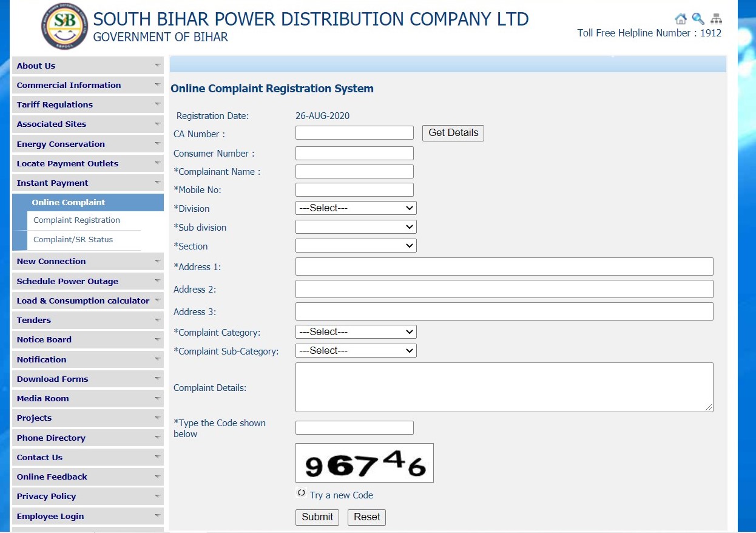Click into the Complaint Details text area
The width and height of the screenshot is (756, 533).
[x=504, y=387]
